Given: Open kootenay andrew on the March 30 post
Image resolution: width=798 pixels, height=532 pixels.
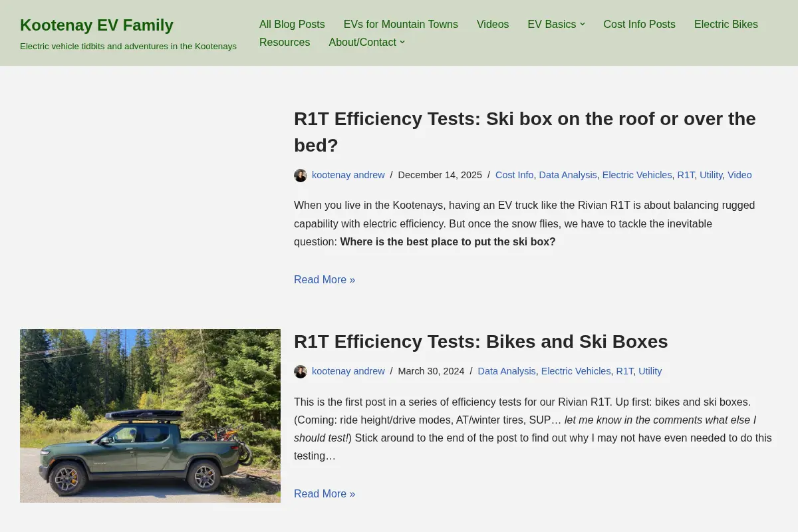Looking at the screenshot, I should [348, 371].
